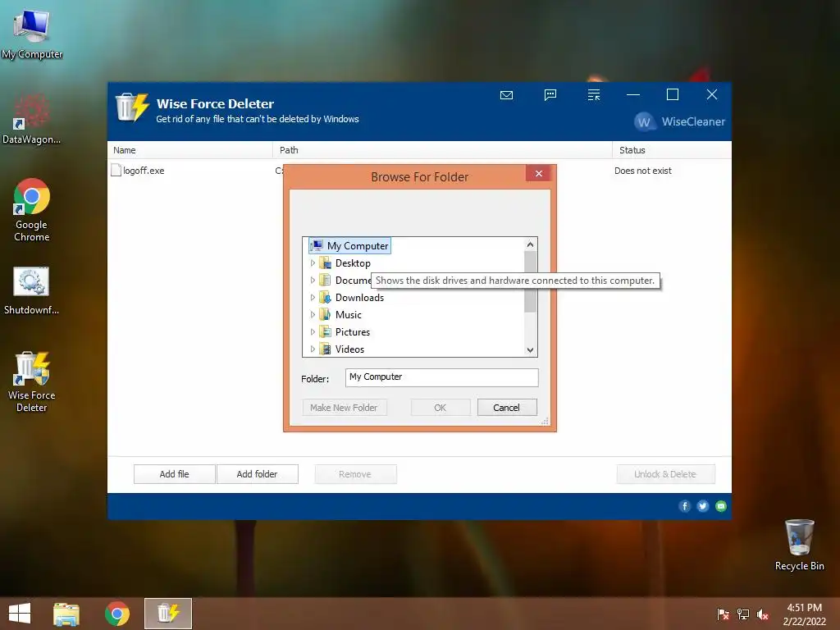Click the taskbar clock showing 4:51 PM
Viewport: 840px width, 630px height.
(804, 614)
